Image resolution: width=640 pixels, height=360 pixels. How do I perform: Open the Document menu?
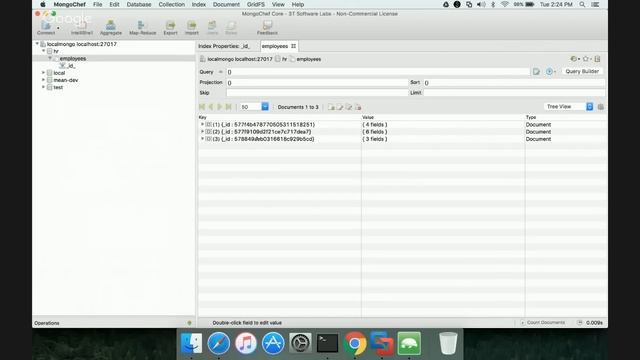click(x=226, y=4)
